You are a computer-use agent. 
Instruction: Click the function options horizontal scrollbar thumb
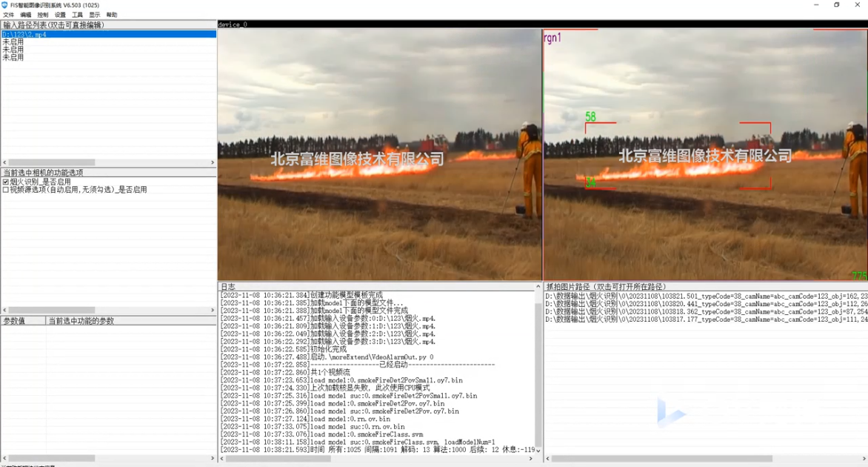[52, 311]
